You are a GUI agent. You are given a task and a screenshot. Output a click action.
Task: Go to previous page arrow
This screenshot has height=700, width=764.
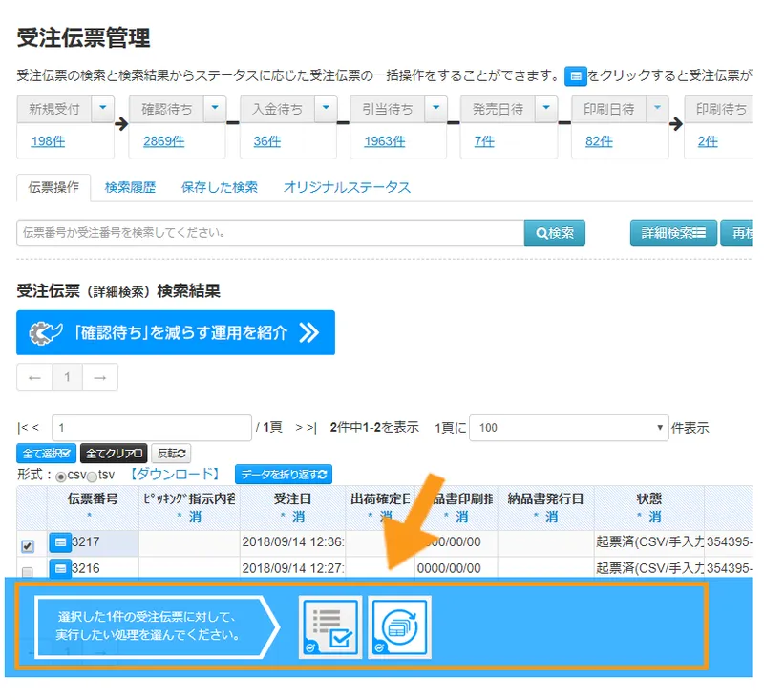tap(34, 377)
